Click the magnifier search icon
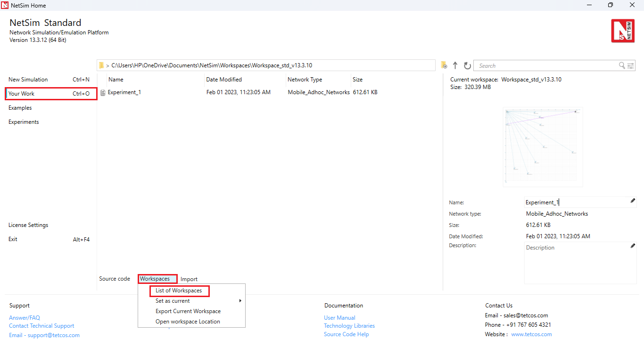 click(622, 65)
